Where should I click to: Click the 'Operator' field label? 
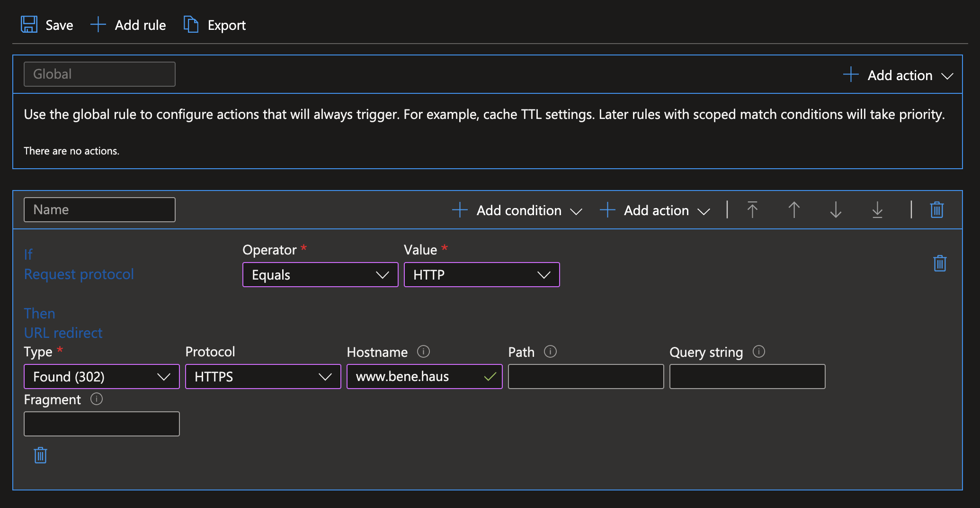coord(269,250)
